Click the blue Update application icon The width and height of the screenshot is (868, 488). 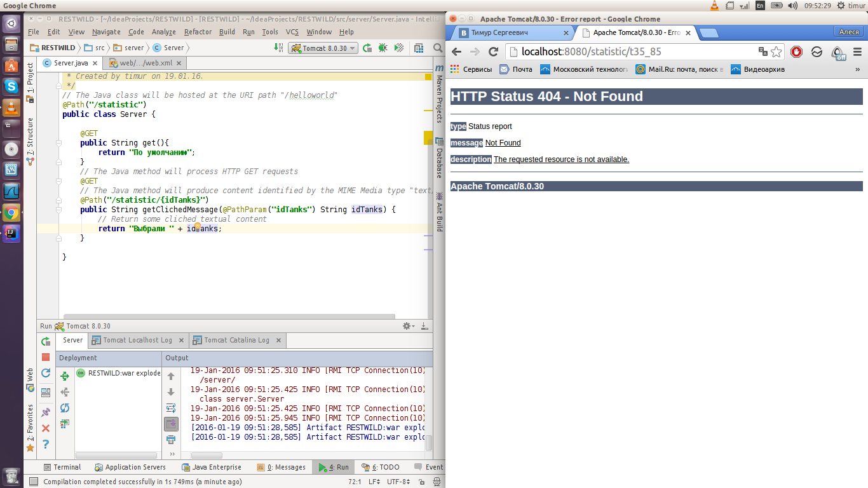point(46,373)
